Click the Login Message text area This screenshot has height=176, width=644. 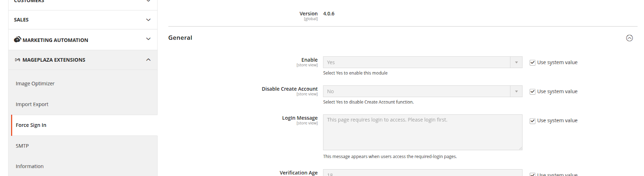point(423,132)
